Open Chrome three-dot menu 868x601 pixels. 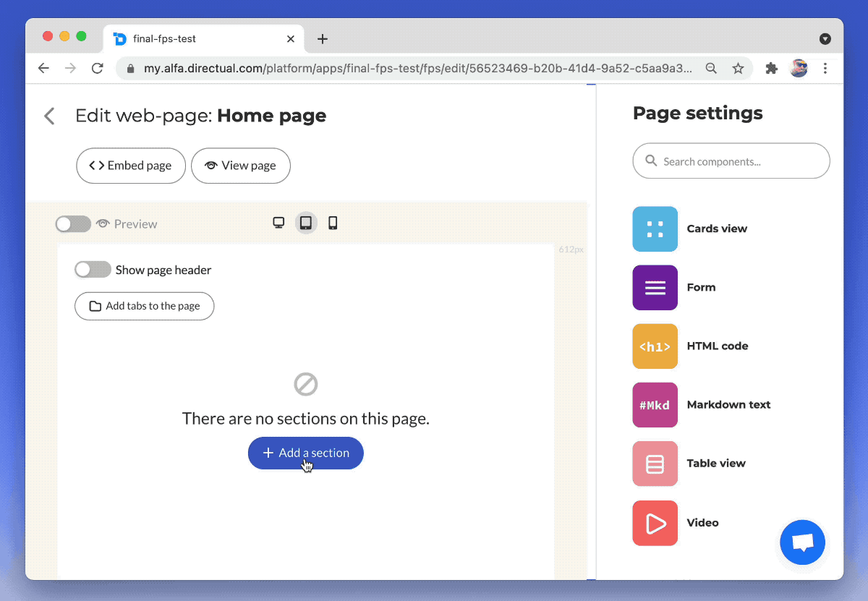[825, 68]
